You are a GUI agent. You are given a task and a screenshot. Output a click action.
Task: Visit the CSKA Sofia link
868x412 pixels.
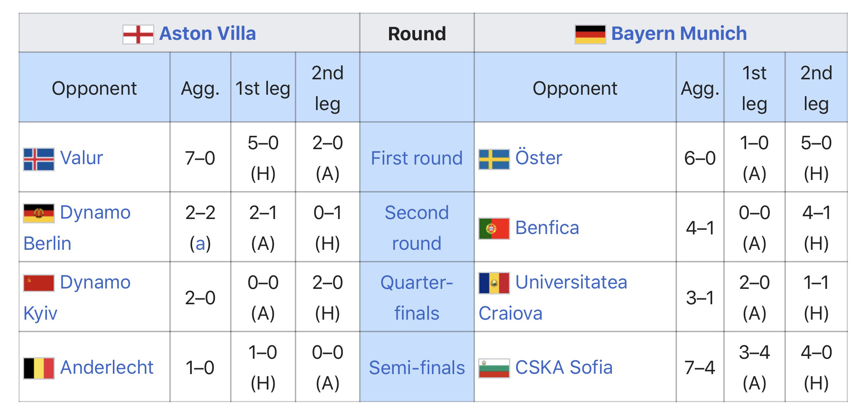pos(564,367)
